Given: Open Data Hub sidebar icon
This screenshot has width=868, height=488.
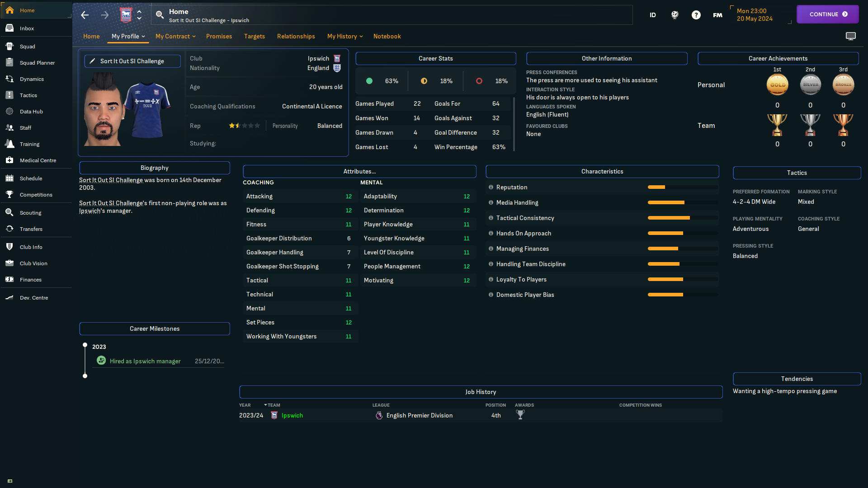Looking at the screenshot, I should click(x=9, y=111).
